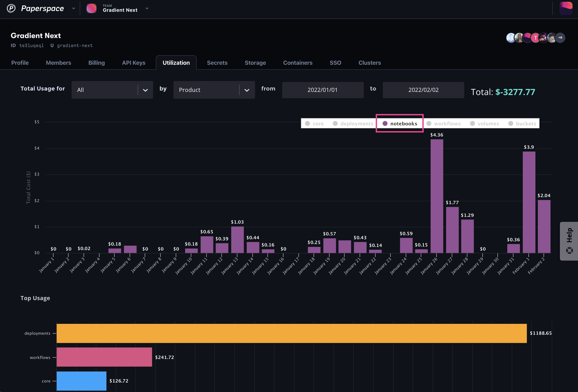Screen dimensions: 578x392
Task: Click the member avatar with letter T
Action: pyautogui.click(x=535, y=38)
